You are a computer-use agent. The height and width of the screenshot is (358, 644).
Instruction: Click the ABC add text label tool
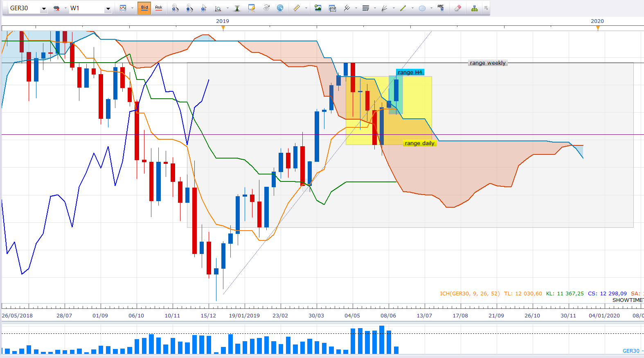click(x=441, y=8)
